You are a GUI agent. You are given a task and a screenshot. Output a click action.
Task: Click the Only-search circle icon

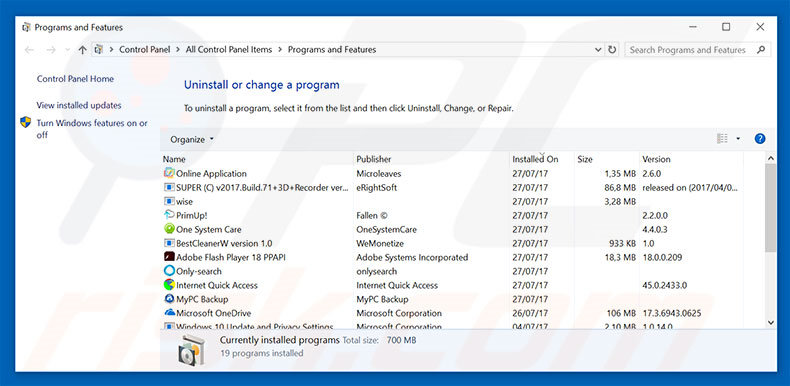(x=169, y=271)
